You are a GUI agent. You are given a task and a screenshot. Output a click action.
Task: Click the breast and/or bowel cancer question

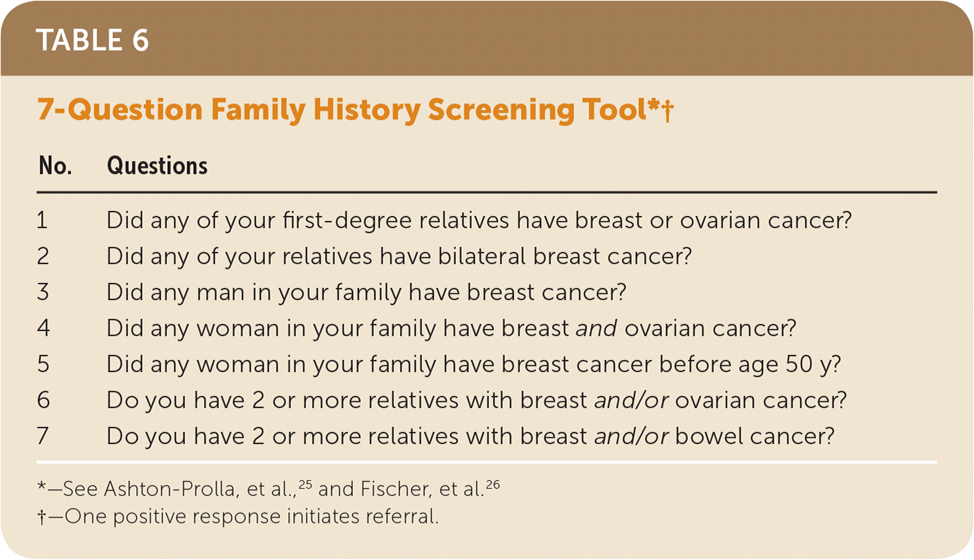coord(470,436)
